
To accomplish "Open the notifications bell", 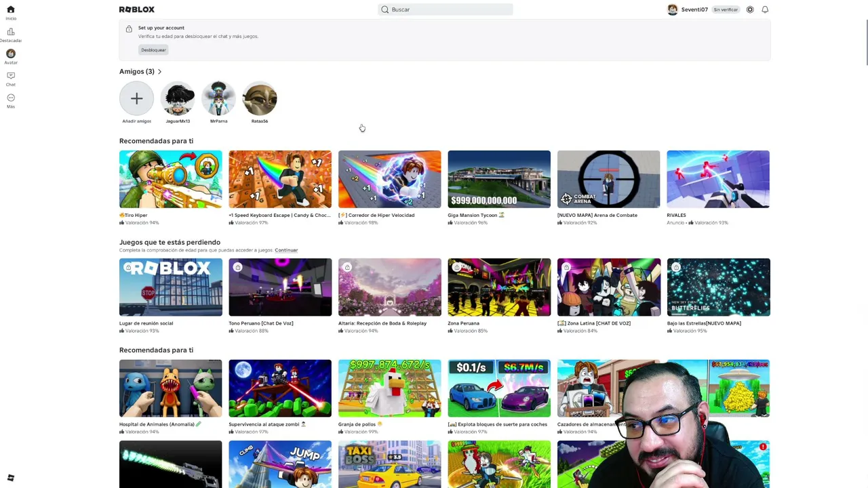I will (765, 9).
